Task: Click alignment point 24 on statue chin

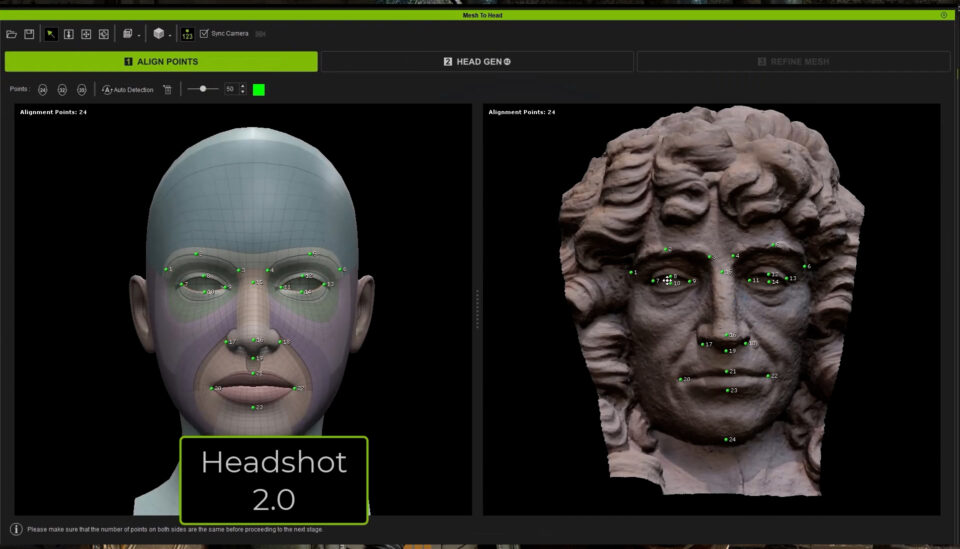Action: point(726,439)
